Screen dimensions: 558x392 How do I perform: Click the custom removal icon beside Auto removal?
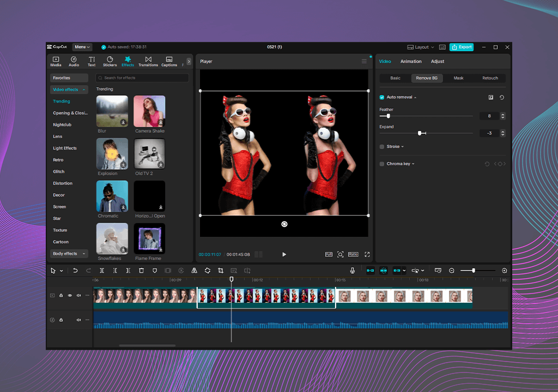491,97
